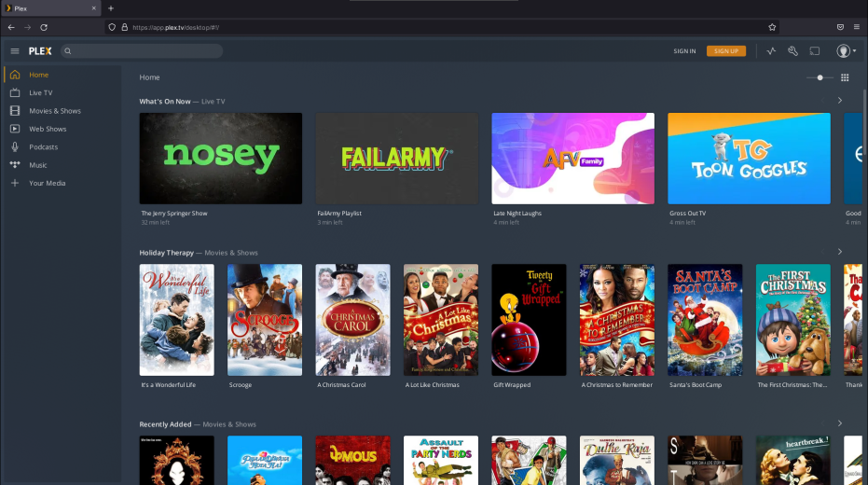This screenshot has width=868, height=485.
Task: Select the Plex browser tab
Action: tap(49, 8)
